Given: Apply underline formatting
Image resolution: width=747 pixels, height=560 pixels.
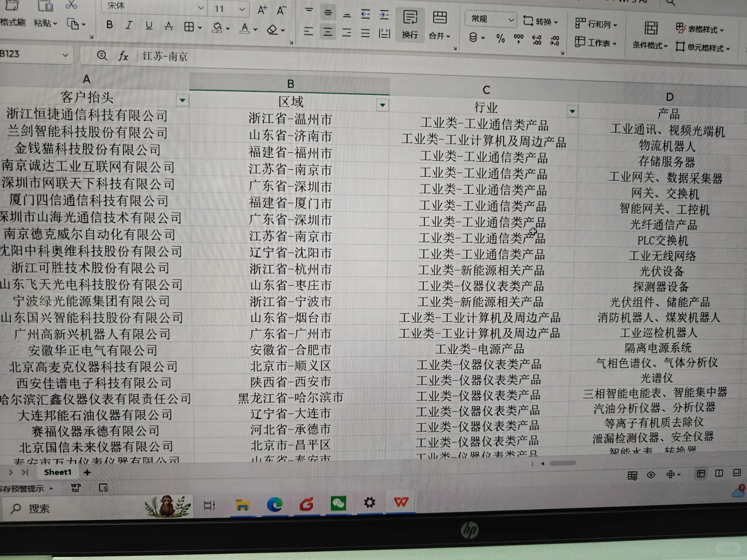Looking at the screenshot, I should 149,24.
